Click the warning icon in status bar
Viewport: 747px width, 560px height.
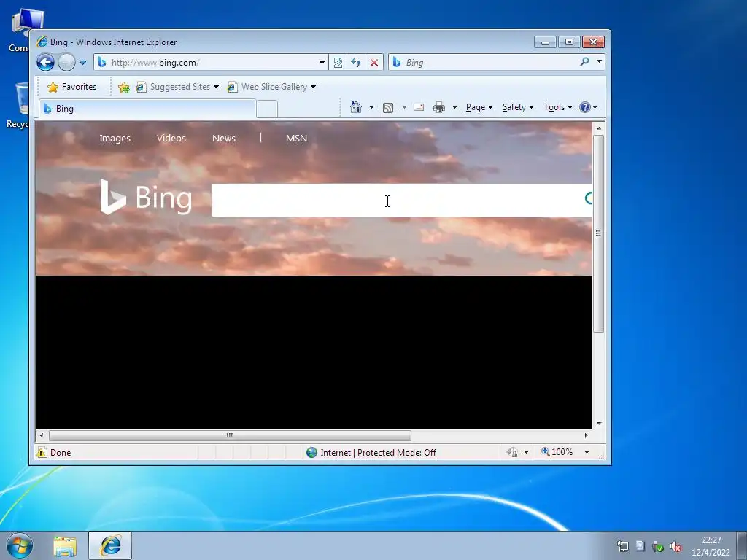click(x=42, y=452)
